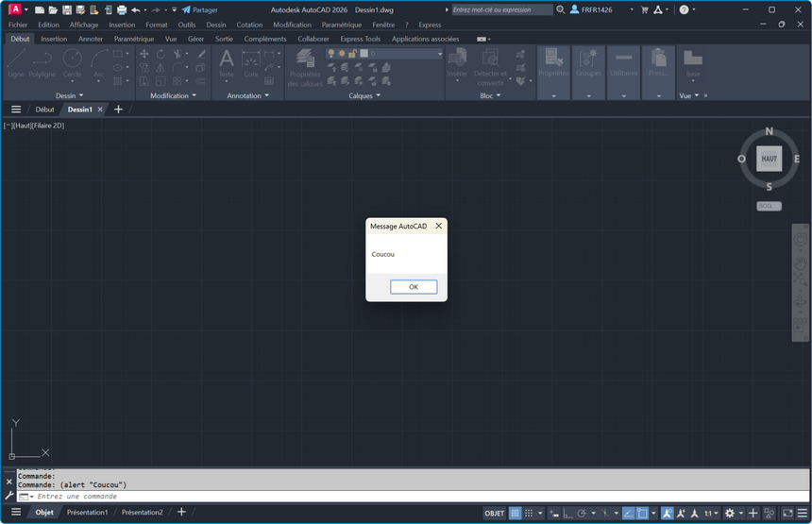Toggle OBJET model space button

click(x=494, y=513)
